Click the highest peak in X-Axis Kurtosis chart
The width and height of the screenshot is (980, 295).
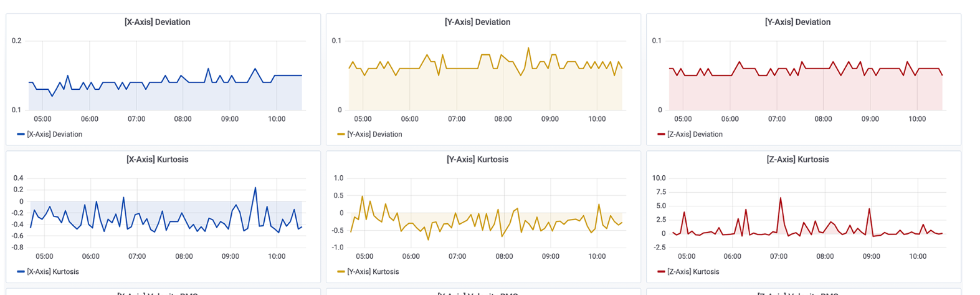click(255, 188)
